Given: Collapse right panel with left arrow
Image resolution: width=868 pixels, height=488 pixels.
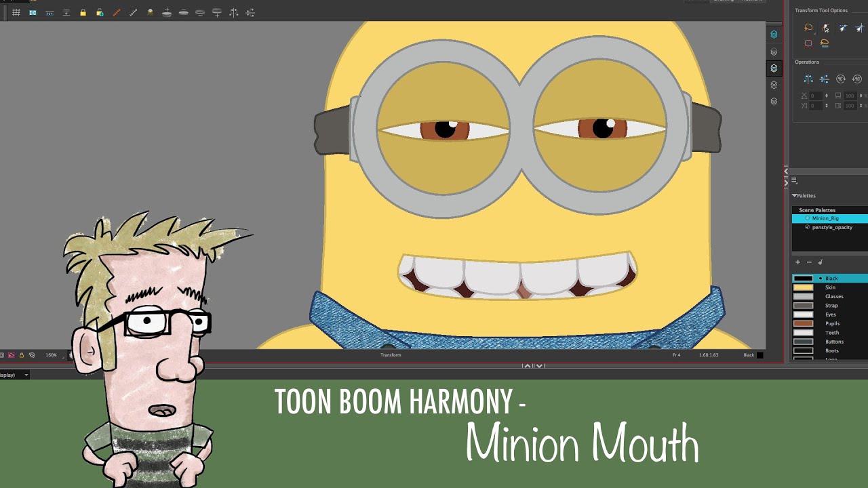Looking at the screenshot, I should [x=787, y=171].
